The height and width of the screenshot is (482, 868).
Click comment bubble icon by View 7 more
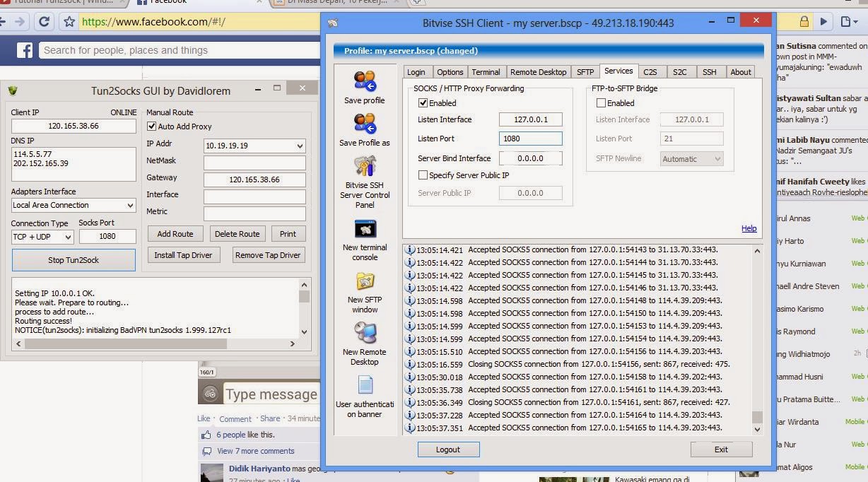pyautogui.click(x=206, y=451)
